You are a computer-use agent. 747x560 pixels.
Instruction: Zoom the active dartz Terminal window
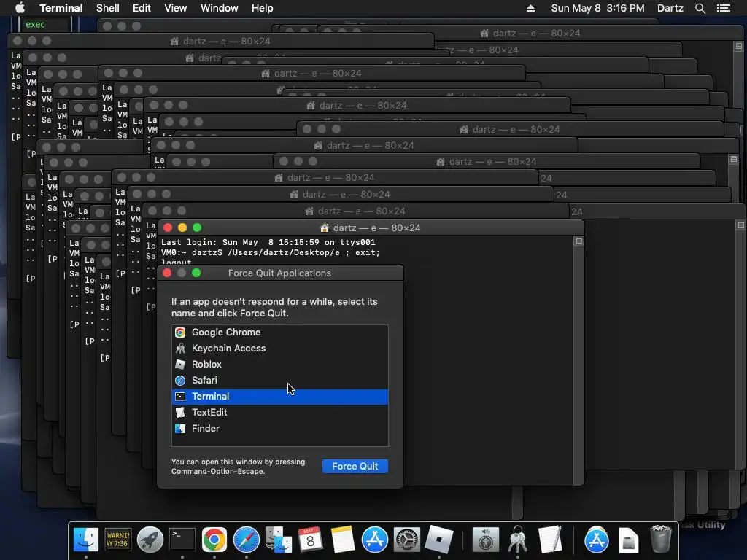click(197, 227)
